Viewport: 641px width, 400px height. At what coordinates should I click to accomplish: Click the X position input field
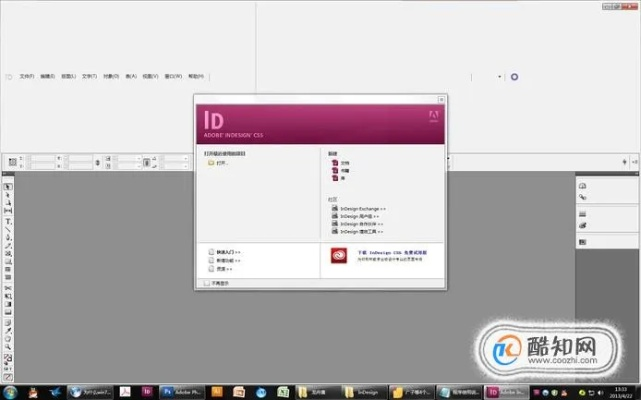pyautogui.click(x=42, y=160)
